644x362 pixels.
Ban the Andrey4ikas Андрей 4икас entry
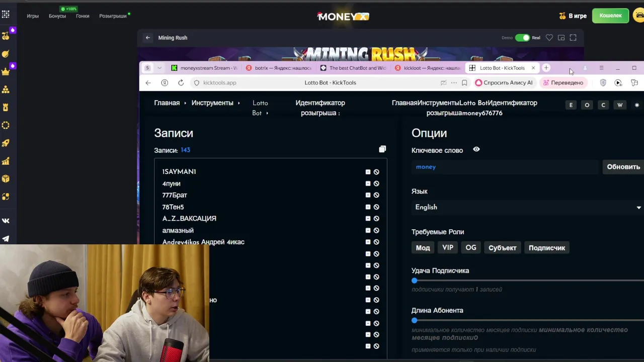point(376,242)
